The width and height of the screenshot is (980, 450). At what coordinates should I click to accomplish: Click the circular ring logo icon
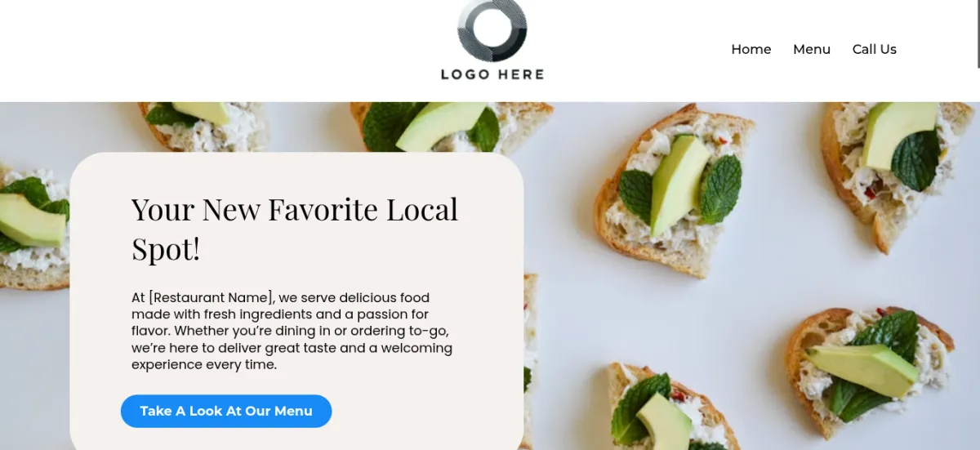coord(492,29)
